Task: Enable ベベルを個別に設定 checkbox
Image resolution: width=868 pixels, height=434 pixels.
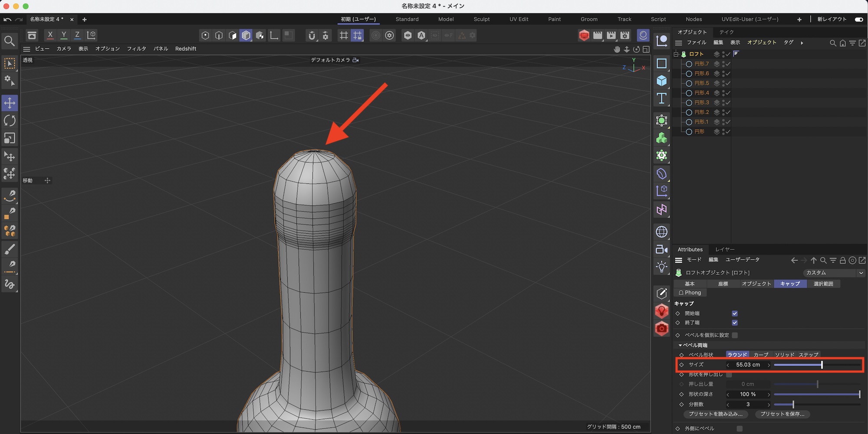Action: (735, 335)
